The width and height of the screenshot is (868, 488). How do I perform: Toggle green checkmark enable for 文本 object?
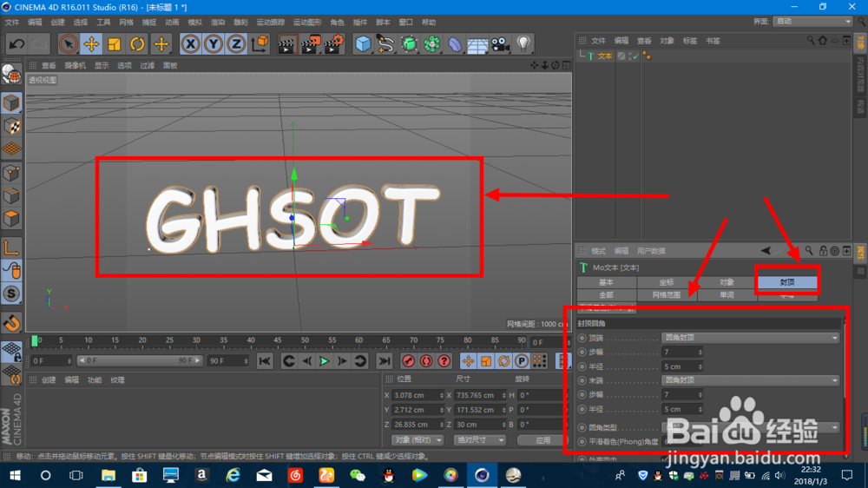pos(635,56)
